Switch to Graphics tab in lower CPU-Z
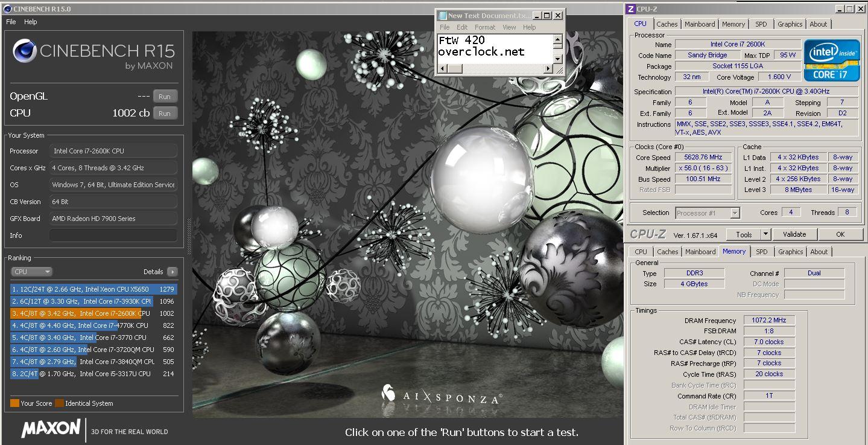868x445 pixels. click(x=790, y=252)
